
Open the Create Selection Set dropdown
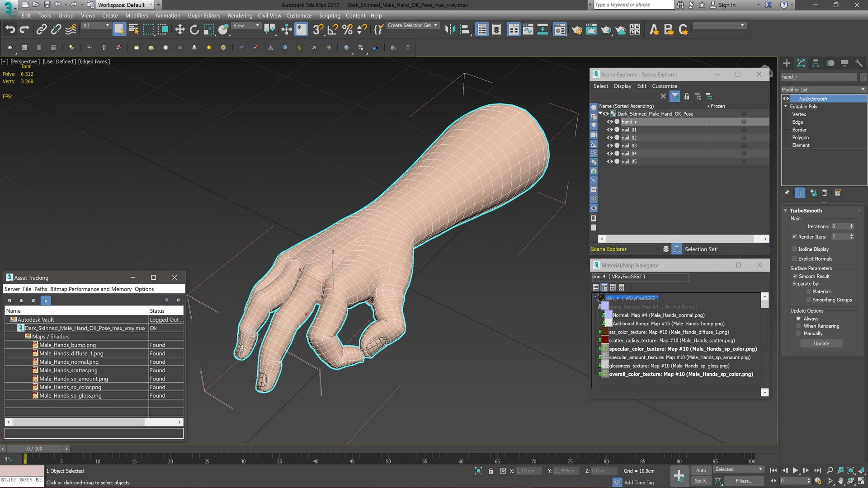[x=412, y=25]
